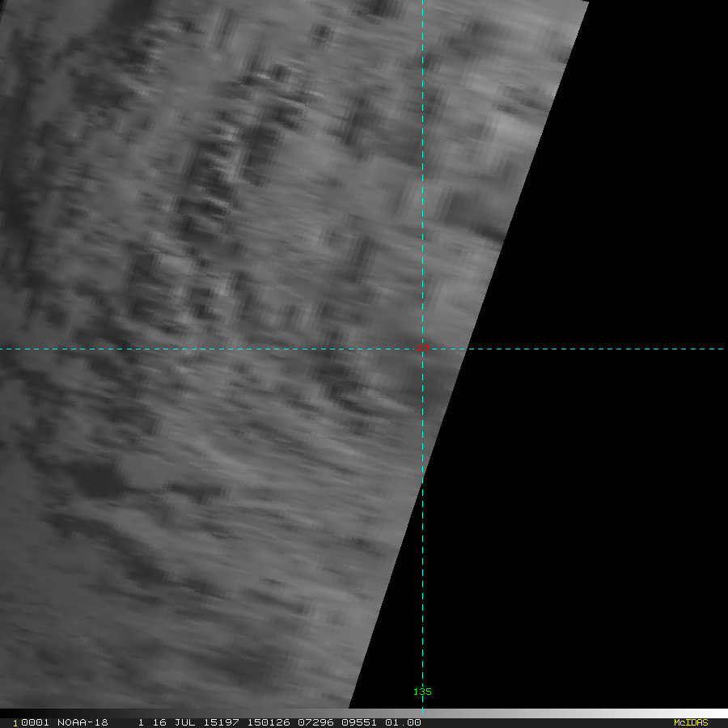
Task: Click the yellow McIDAS logo text
Action: coord(690,722)
